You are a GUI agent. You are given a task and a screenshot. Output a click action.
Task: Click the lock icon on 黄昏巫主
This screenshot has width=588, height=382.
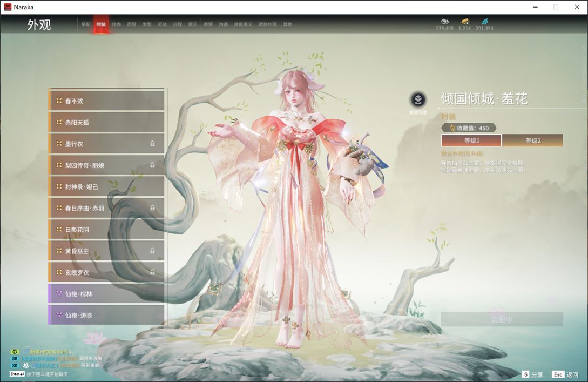pyautogui.click(x=152, y=250)
